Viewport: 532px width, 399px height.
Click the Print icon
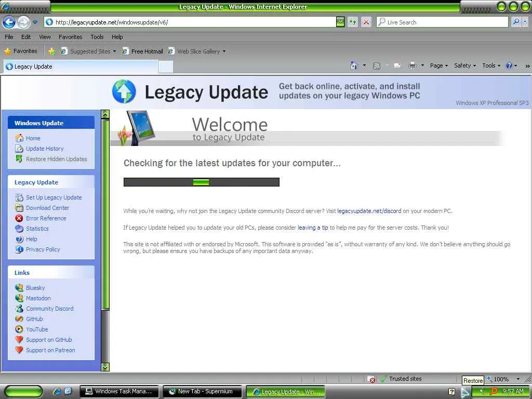(x=412, y=66)
